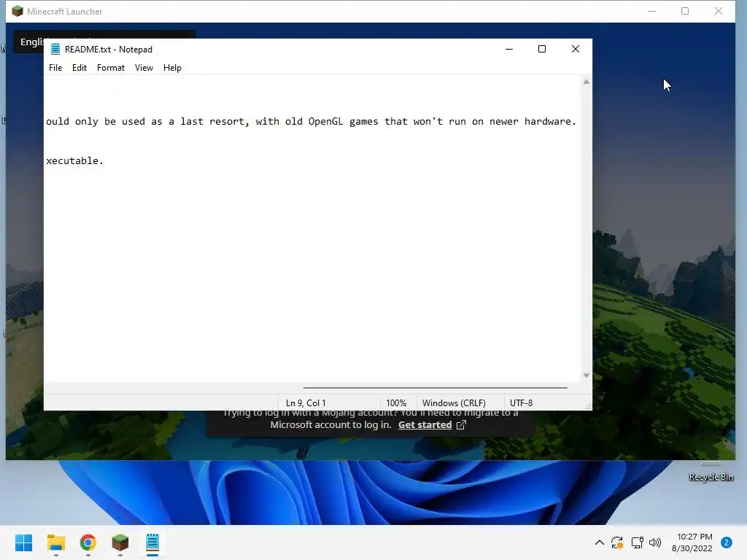Open the Edit menu in Notepad

tap(79, 68)
